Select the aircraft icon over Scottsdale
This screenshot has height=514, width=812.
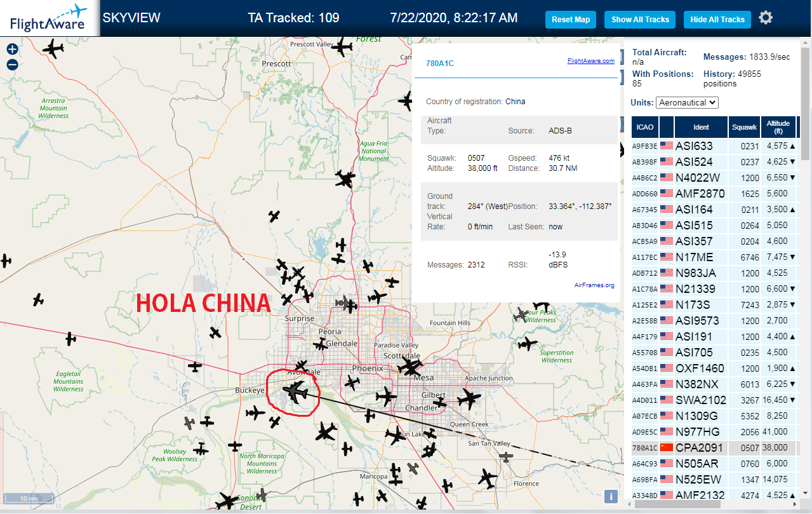tap(410, 366)
